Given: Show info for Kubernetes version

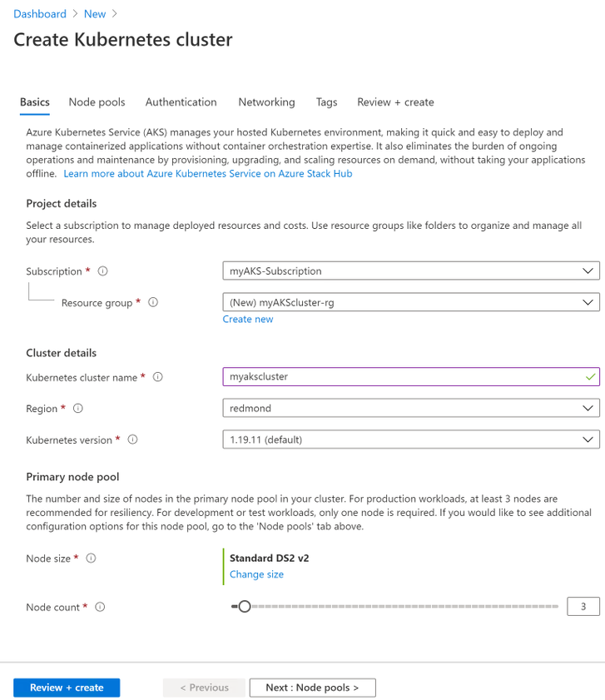Looking at the screenshot, I should pyautogui.click(x=132, y=439).
